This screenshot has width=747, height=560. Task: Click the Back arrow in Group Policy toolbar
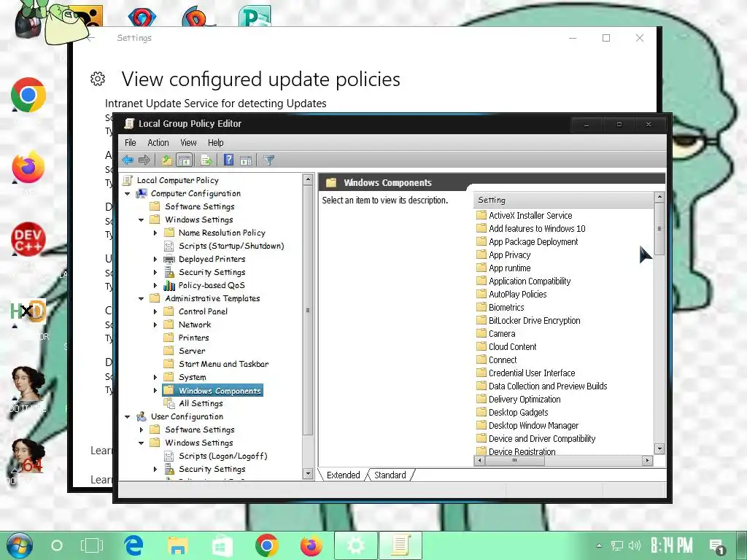[x=128, y=160]
